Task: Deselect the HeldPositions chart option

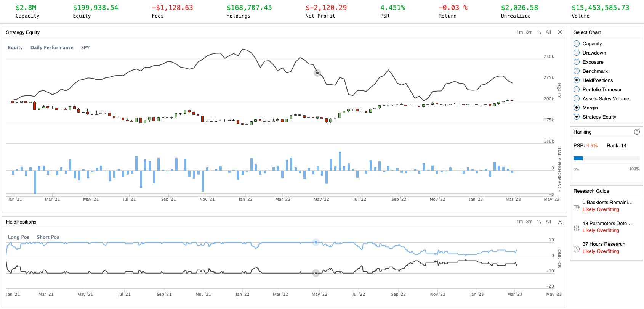Action: [x=577, y=80]
